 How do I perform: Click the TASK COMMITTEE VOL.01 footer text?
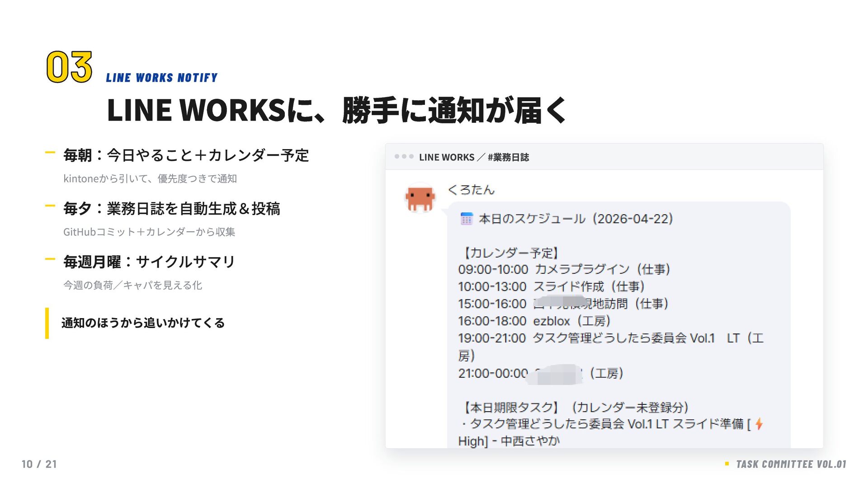[791, 464]
